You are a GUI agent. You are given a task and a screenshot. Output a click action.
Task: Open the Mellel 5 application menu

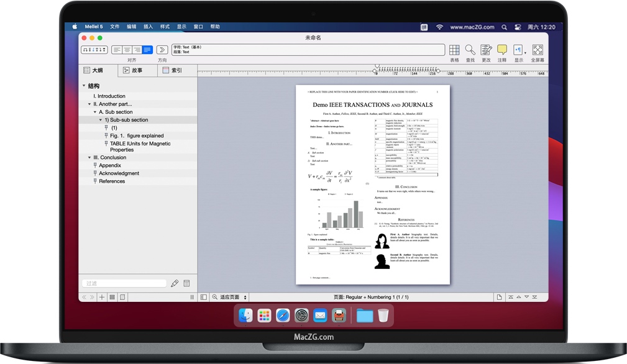[x=94, y=27]
